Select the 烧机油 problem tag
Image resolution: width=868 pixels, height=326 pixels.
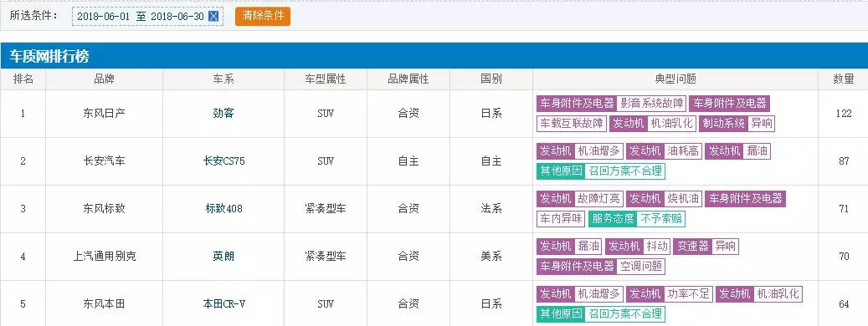[x=665, y=198]
